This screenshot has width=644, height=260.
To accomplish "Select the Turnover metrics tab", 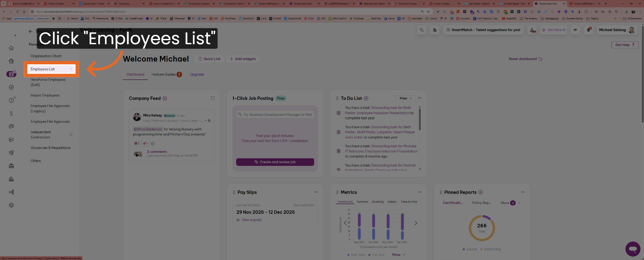I will (362, 202).
